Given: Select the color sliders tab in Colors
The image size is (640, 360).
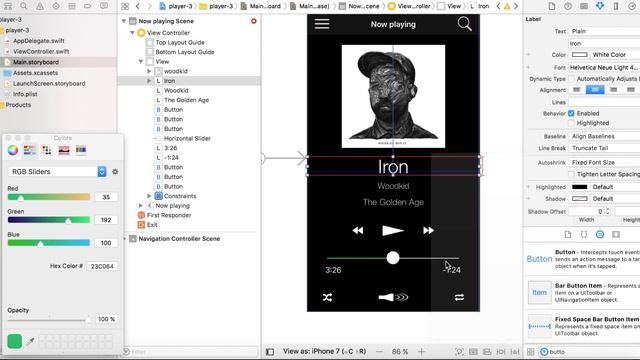Looking at the screenshot, I should click(29, 150).
